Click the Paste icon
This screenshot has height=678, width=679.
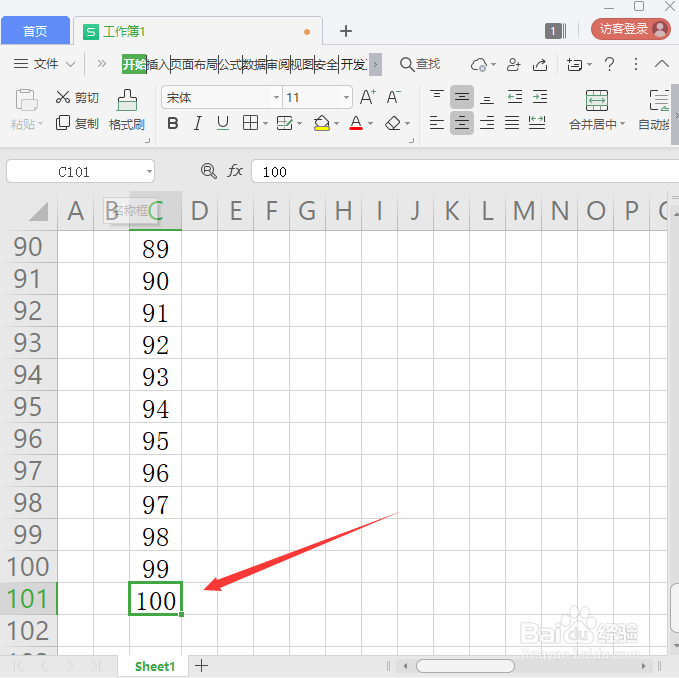point(26,100)
